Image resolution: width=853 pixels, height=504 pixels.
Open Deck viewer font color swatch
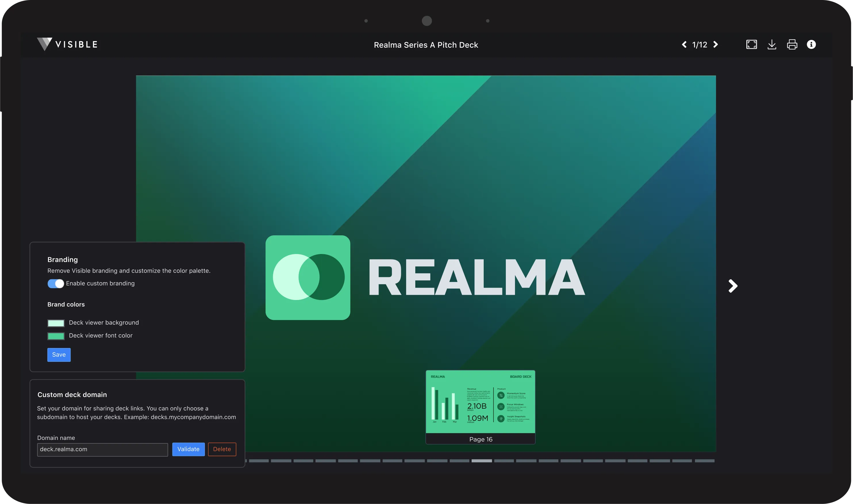tap(56, 336)
